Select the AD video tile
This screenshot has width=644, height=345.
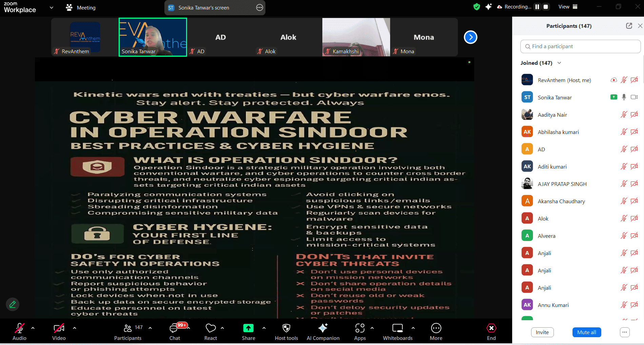220,37
